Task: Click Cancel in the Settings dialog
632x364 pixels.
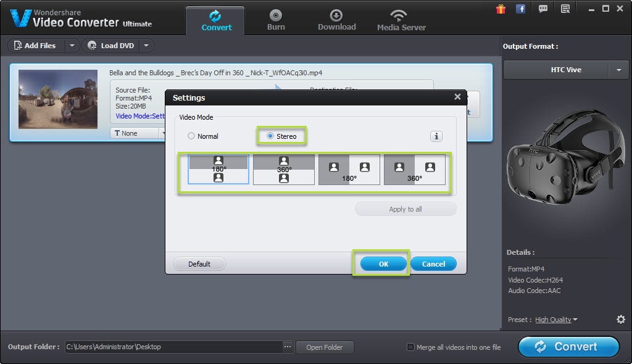Action: [433, 264]
